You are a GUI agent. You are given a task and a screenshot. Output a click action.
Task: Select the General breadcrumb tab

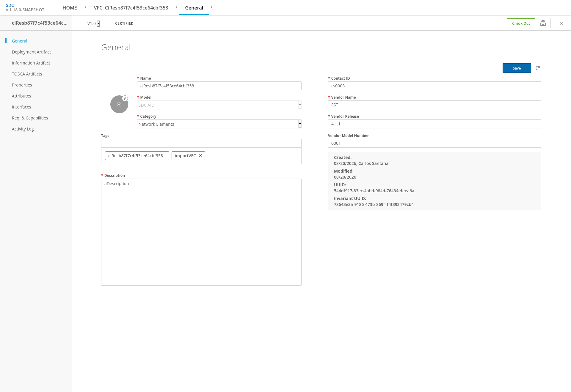(194, 8)
